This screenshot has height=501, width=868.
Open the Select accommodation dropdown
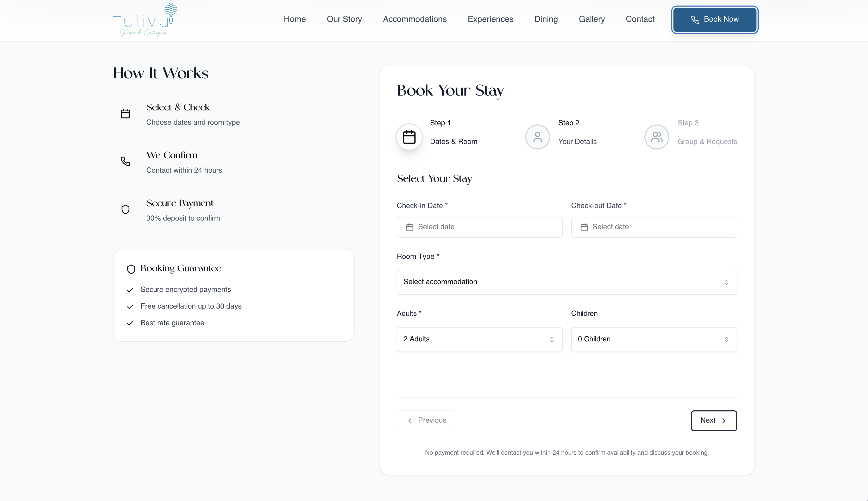point(566,282)
